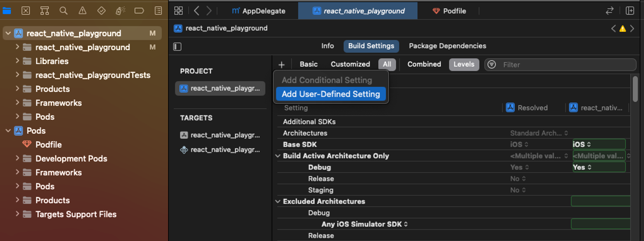This screenshot has height=241, width=644.
Task: Select the Staging configuration row
Action: click(x=453, y=190)
